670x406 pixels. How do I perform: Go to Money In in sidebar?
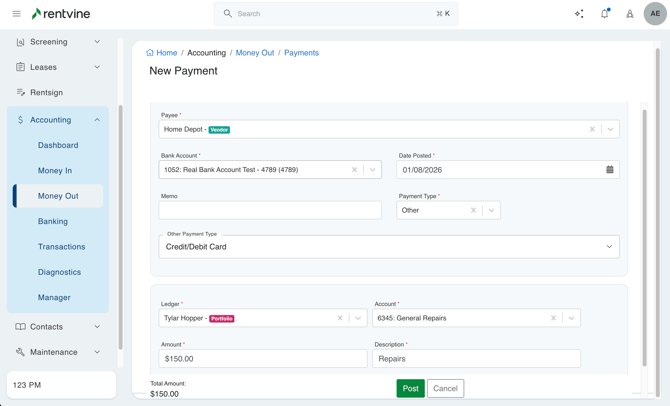(55, 171)
